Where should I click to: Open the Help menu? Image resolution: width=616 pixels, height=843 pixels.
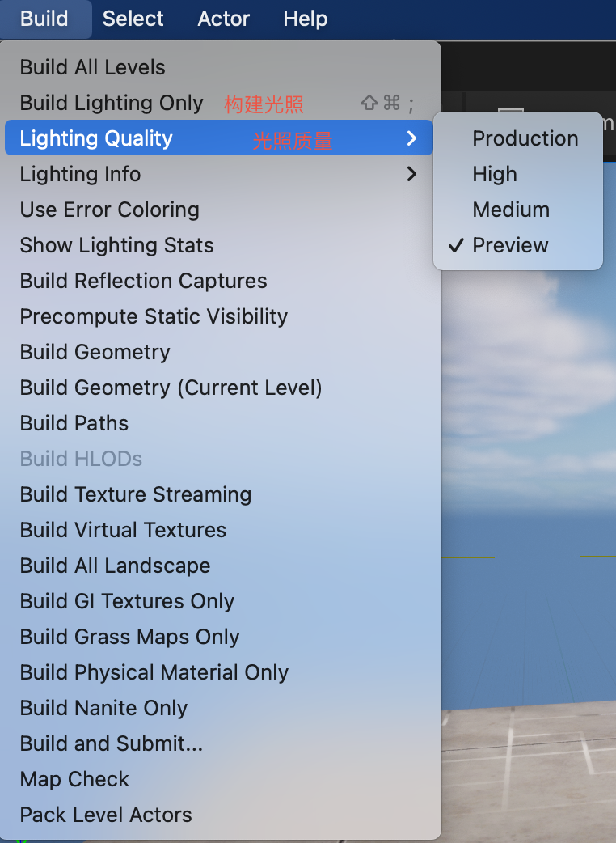pyautogui.click(x=305, y=19)
